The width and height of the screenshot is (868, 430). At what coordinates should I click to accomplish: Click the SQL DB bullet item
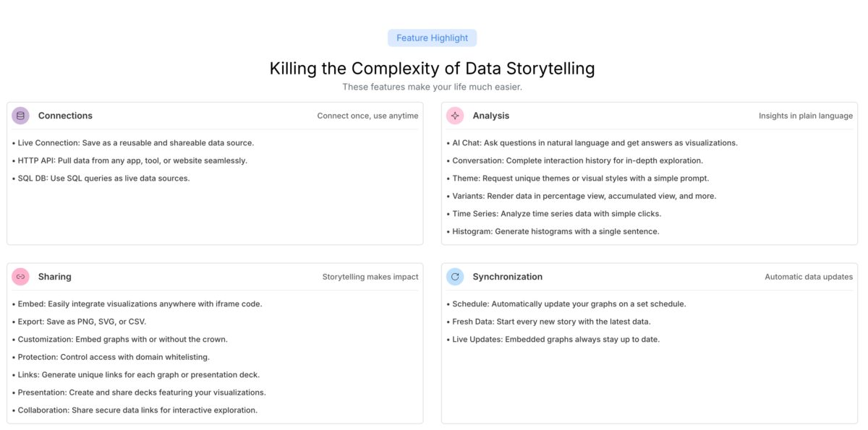click(x=101, y=178)
